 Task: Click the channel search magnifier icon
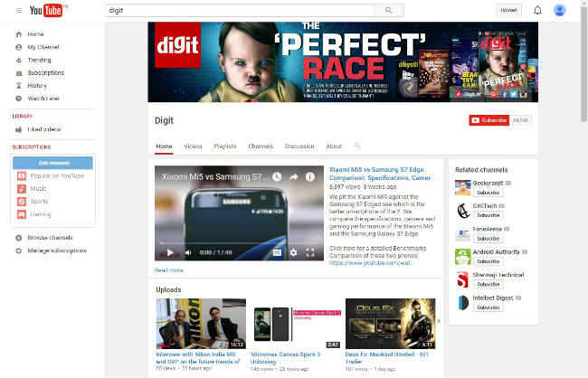tap(357, 146)
